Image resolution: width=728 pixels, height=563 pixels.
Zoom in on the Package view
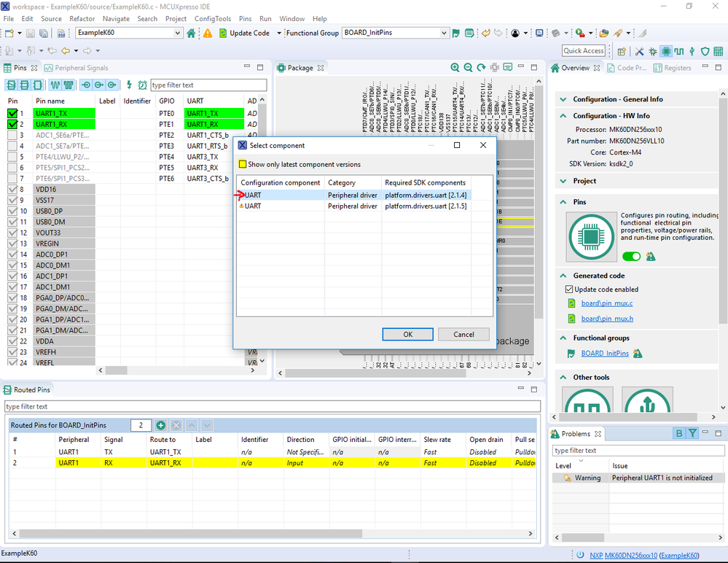pos(455,67)
